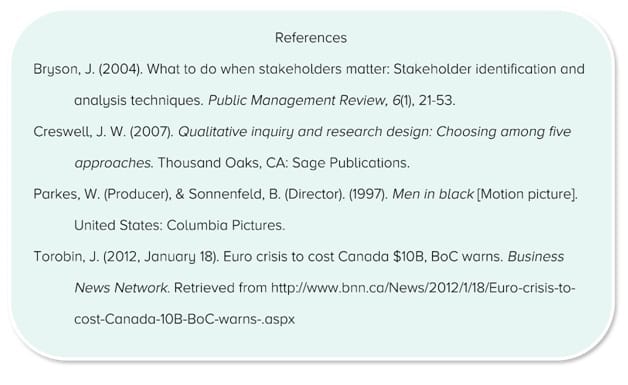The width and height of the screenshot is (628, 385).
Task: Click the year (2004) in the Bryson entry
Action: (x=120, y=69)
